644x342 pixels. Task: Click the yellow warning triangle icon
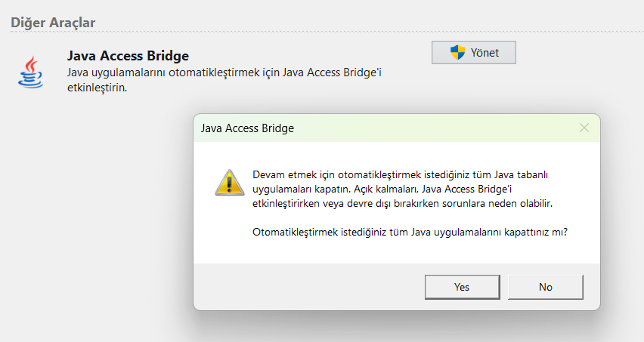(x=225, y=182)
